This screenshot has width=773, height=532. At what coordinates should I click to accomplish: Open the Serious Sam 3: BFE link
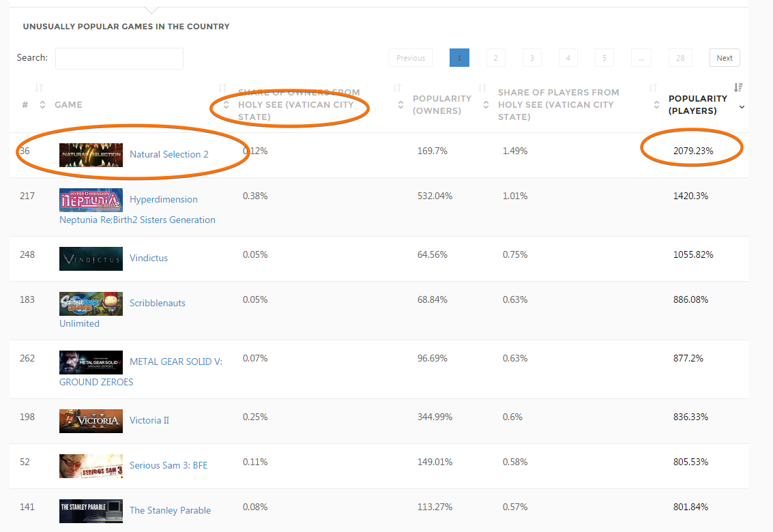pyautogui.click(x=169, y=465)
